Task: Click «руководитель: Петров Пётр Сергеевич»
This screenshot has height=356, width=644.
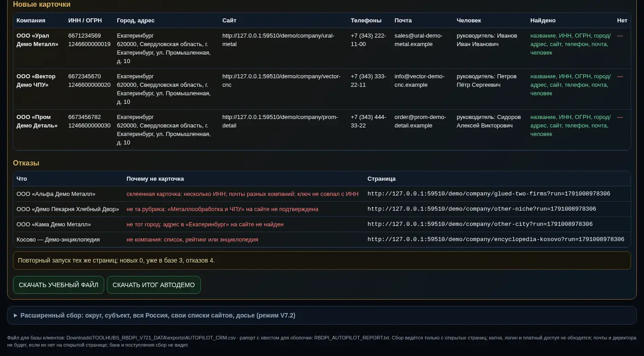Action: pyautogui.click(x=487, y=80)
